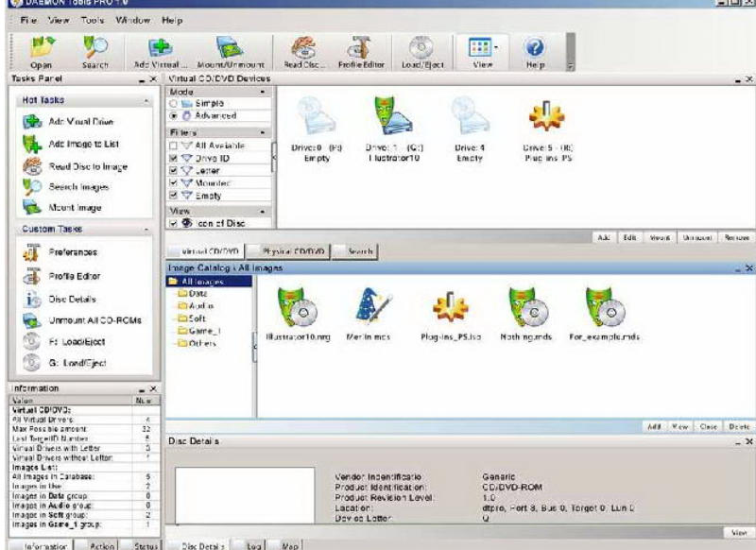Collapse the Mode section
Screen dimensions: 756x550
(x=263, y=92)
